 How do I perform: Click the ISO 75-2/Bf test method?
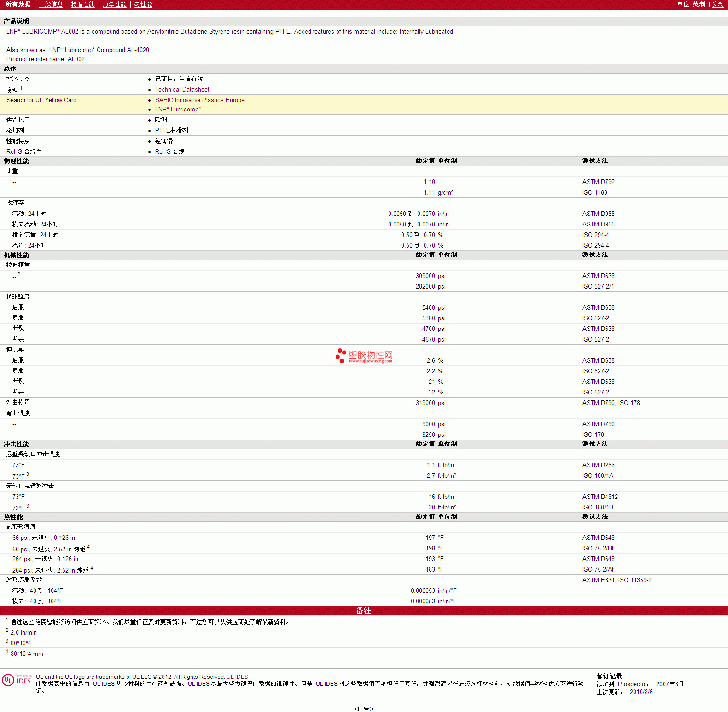pyautogui.click(x=598, y=549)
